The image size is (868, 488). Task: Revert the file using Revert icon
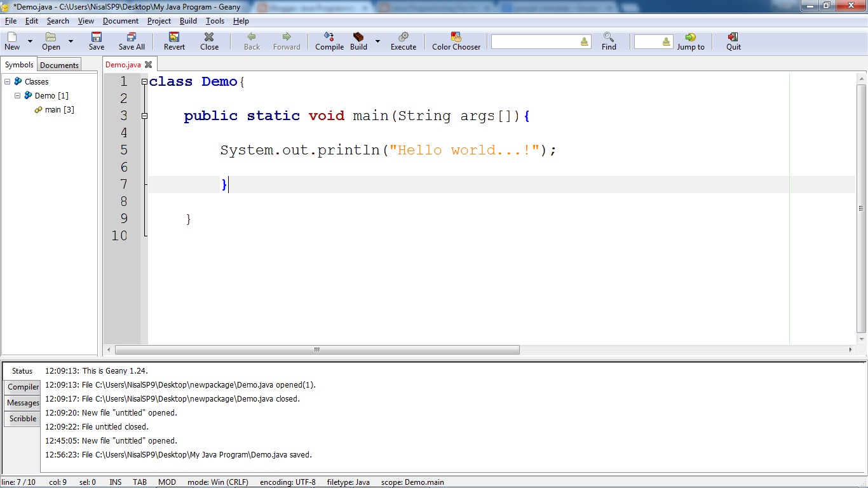pos(174,37)
